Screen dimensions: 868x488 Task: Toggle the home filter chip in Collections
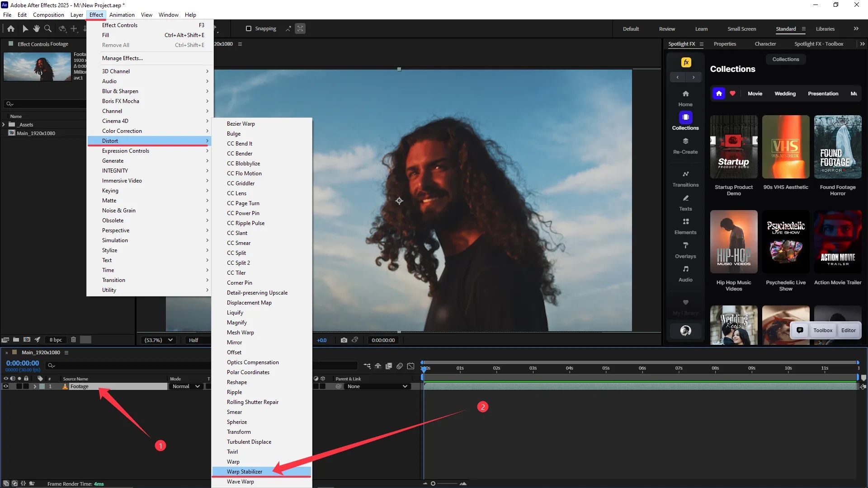pyautogui.click(x=719, y=94)
